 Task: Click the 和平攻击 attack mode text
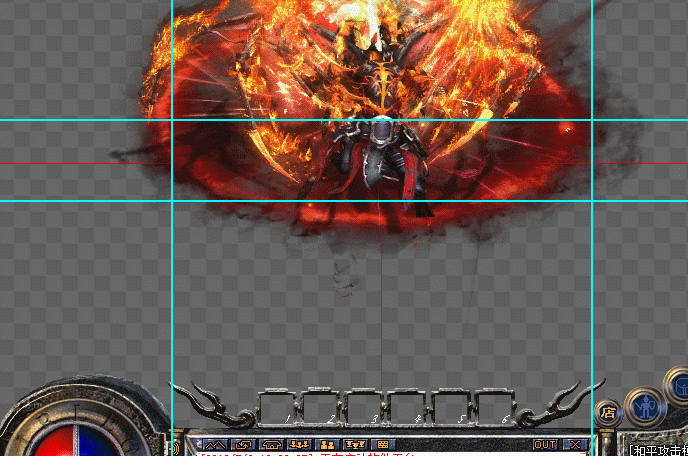point(658,451)
